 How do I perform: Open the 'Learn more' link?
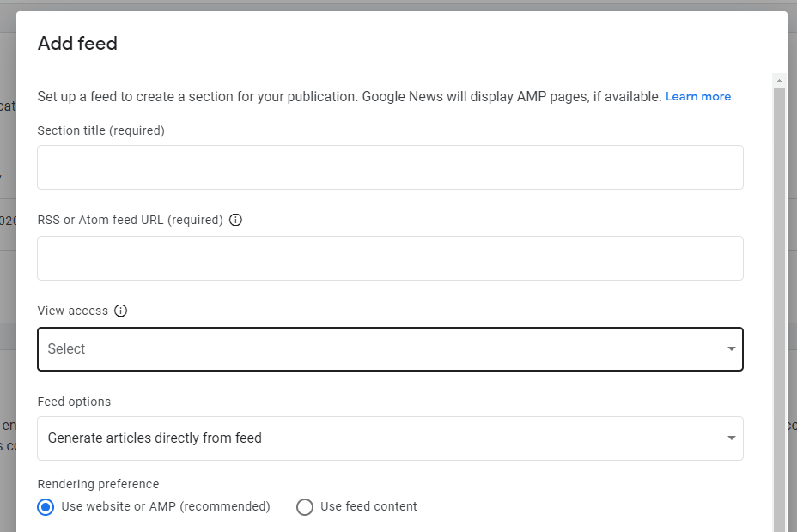pyautogui.click(x=698, y=97)
